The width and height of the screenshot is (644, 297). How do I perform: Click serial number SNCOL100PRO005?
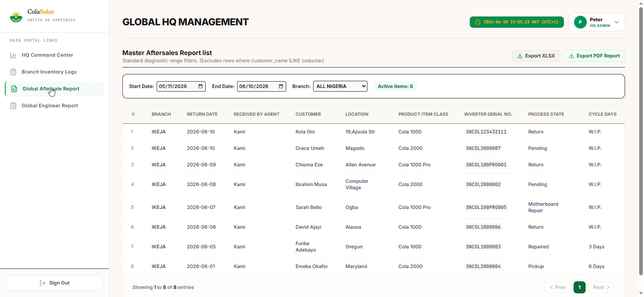(486, 207)
